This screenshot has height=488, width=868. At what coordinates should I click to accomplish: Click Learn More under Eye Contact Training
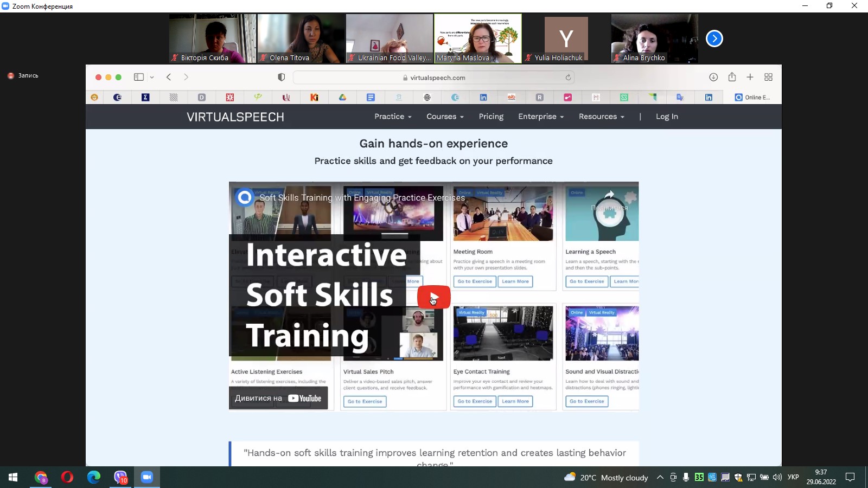pyautogui.click(x=515, y=401)
